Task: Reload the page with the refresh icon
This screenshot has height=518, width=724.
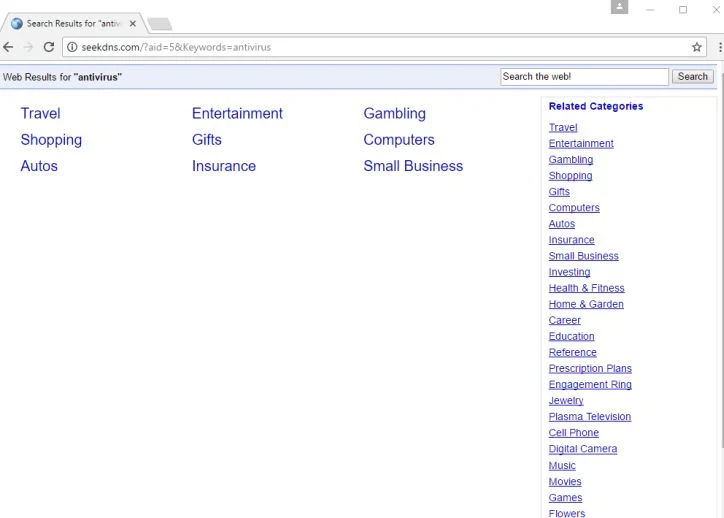Action: coord(49,47)
